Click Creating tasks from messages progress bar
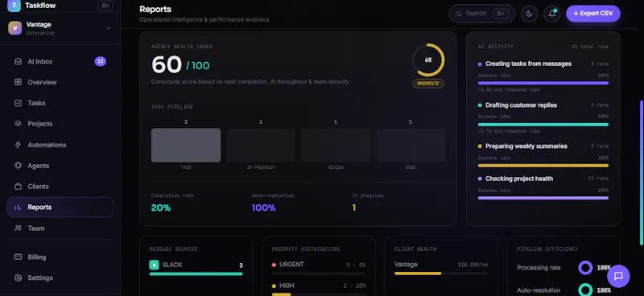This screenshot has width=644, height=296. click(543, 83)
